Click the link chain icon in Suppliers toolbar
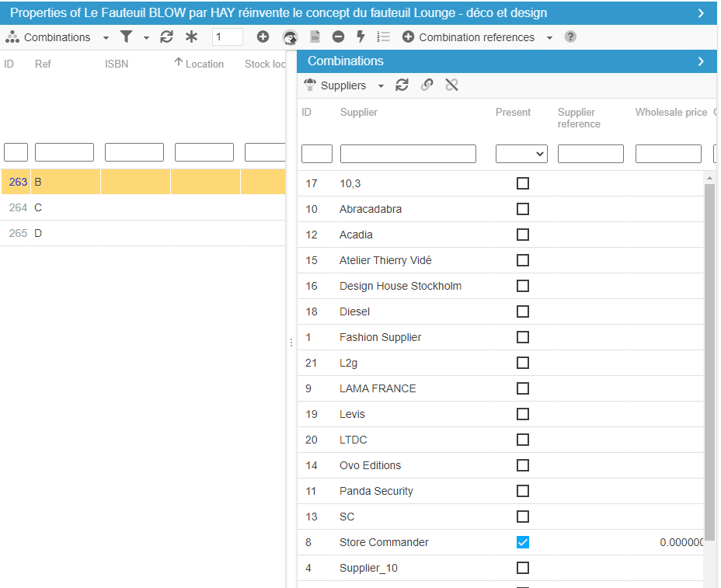Viewport: 721px width, 588px height. pyautogui.click(x=427, y=85)
